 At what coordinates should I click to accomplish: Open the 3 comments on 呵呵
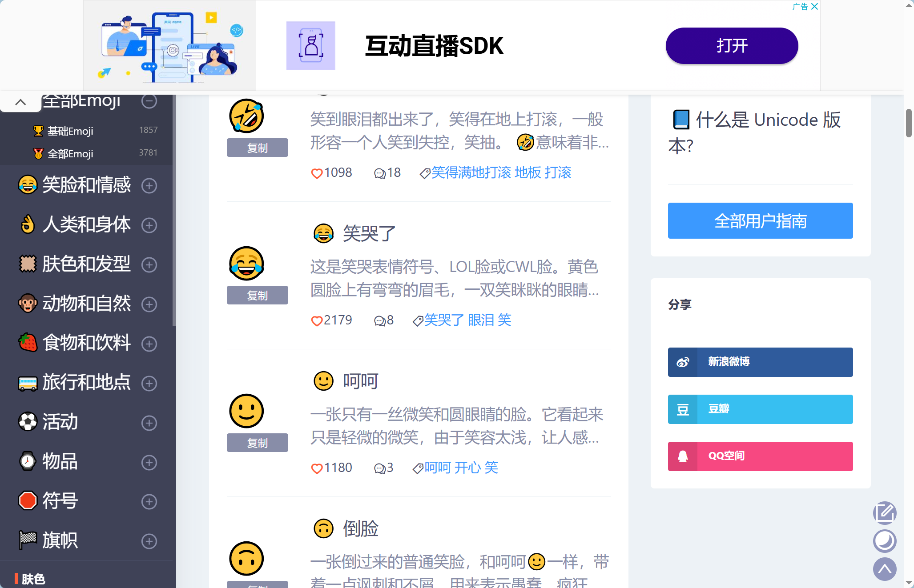click(380, 468)
